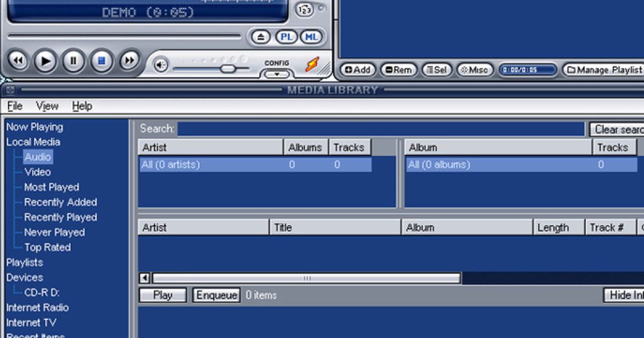This screenshot has width=644, height=338.
Task: Skip to the next track
Action: (129, 61)
